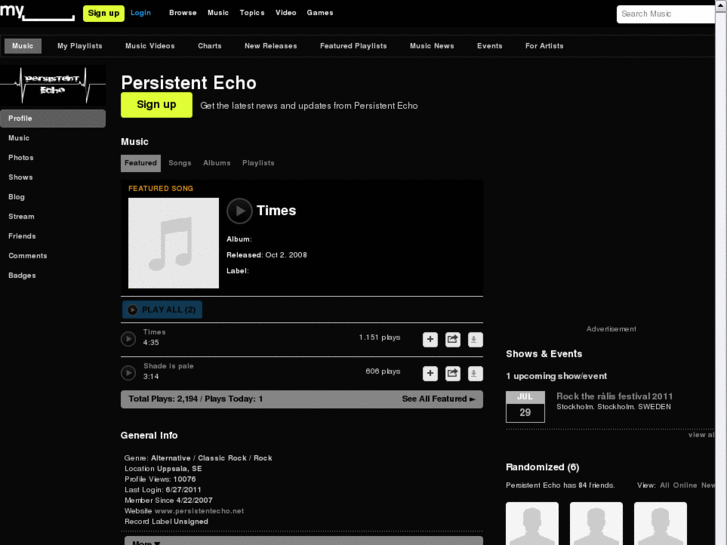The height and width of the screenshot is (545, 727).
Task: Open the Music top navigation item
Action: [218, 13]
